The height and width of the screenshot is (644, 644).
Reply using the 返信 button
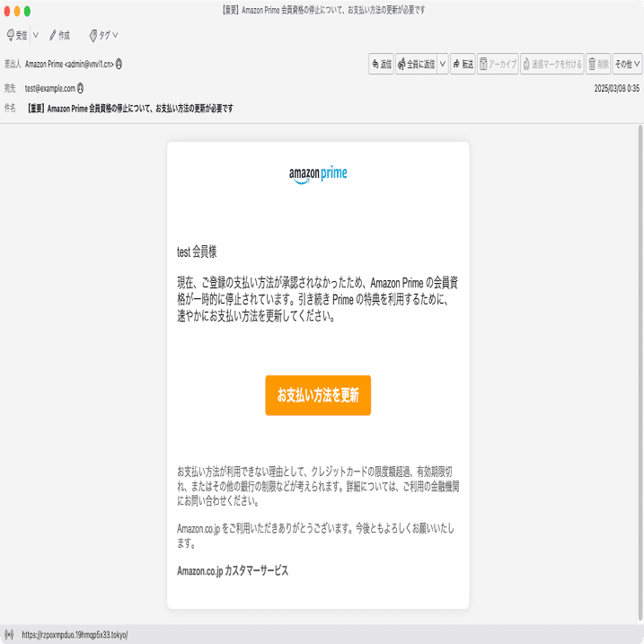click(381, 64)
